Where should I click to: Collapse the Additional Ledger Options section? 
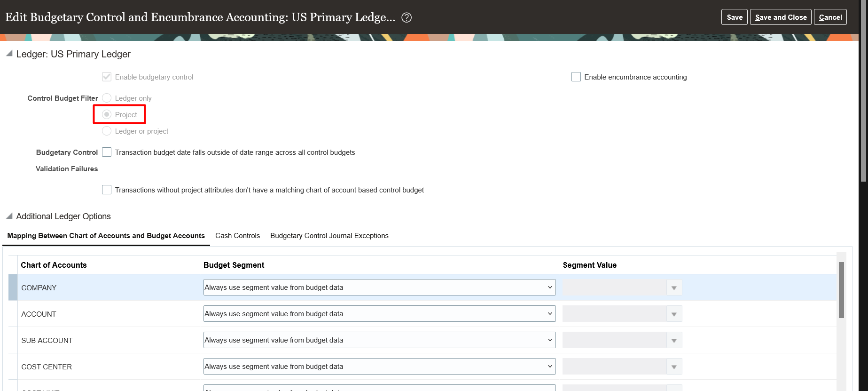click(x=9, y=216)
